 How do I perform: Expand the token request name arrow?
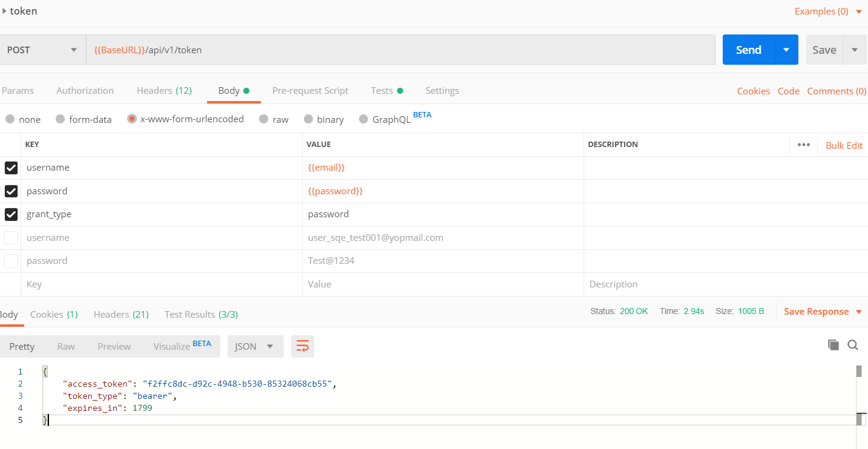coord(4,11)
